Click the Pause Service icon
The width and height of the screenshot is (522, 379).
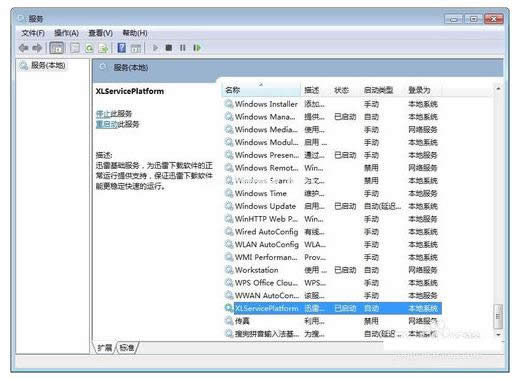click(183, 48)
